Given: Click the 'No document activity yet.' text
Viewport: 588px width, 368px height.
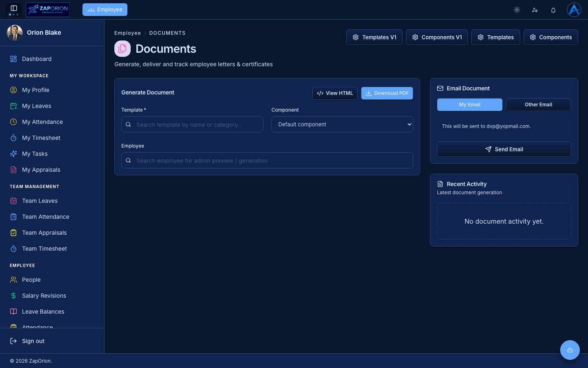Looking at the screenshot, I should (504, 221).
